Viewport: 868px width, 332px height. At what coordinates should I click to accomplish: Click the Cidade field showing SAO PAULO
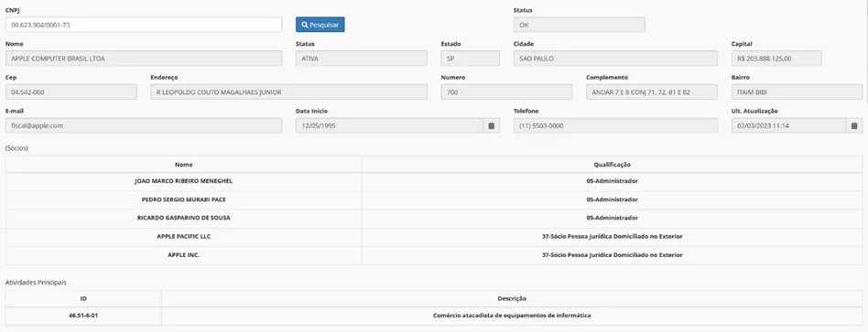click(x=615, y=59)
